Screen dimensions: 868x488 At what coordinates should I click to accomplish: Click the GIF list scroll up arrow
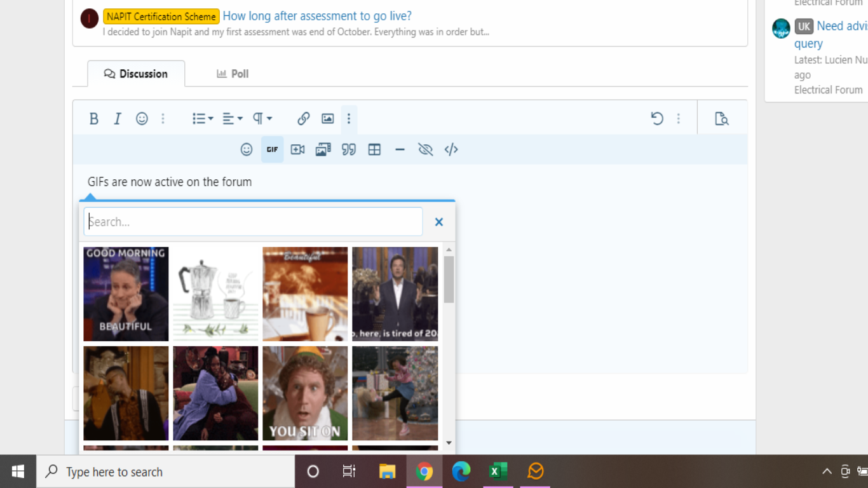449,250
